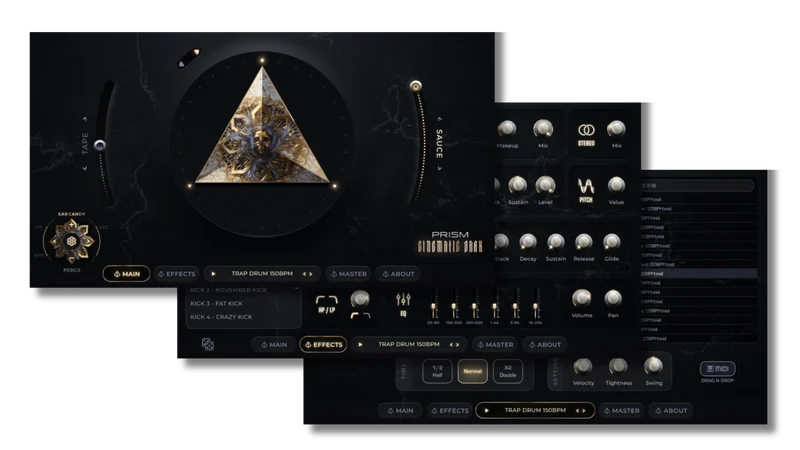This screenshot has width=800, height=450.
Task: Click the left arrow petal on Ear Candy
Action: [55, 241]
